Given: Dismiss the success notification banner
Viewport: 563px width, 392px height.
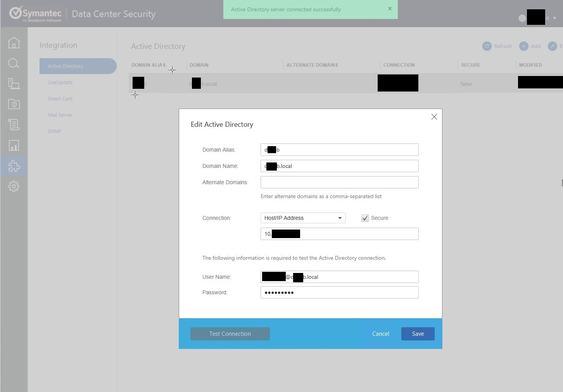Looking at the screenshot, I should click(x=390, y=9).
